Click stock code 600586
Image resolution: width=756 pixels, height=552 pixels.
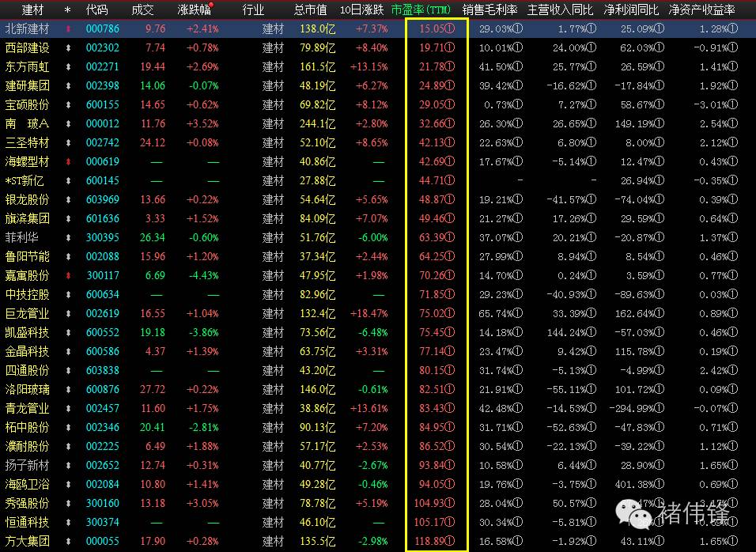(x=103, y=351)
